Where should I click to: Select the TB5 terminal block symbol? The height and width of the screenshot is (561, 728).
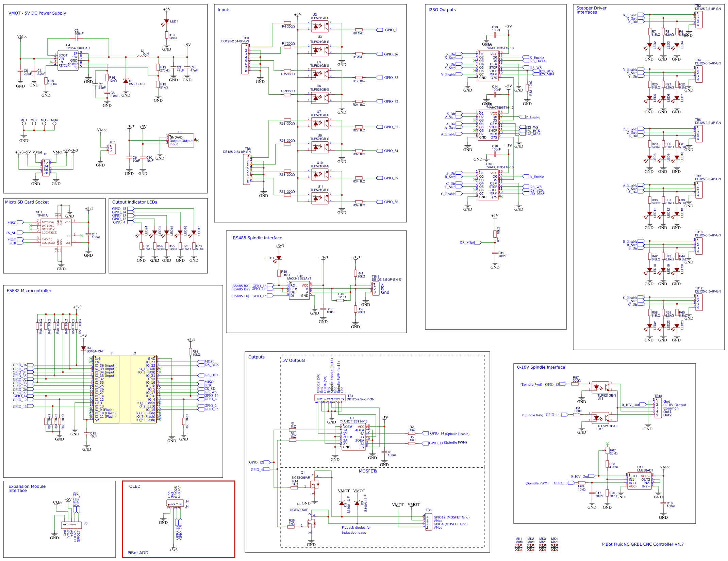[429, 522]
